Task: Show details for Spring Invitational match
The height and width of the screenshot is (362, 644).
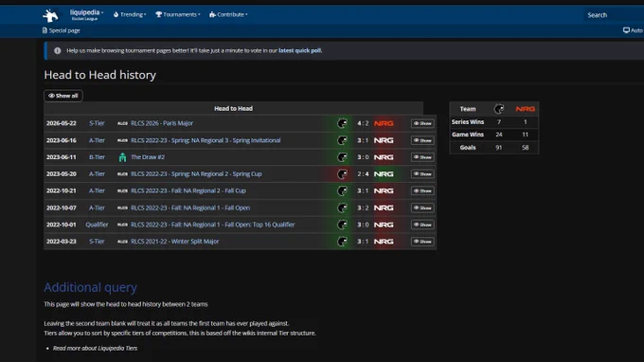Action: click(x=422, y=140)
